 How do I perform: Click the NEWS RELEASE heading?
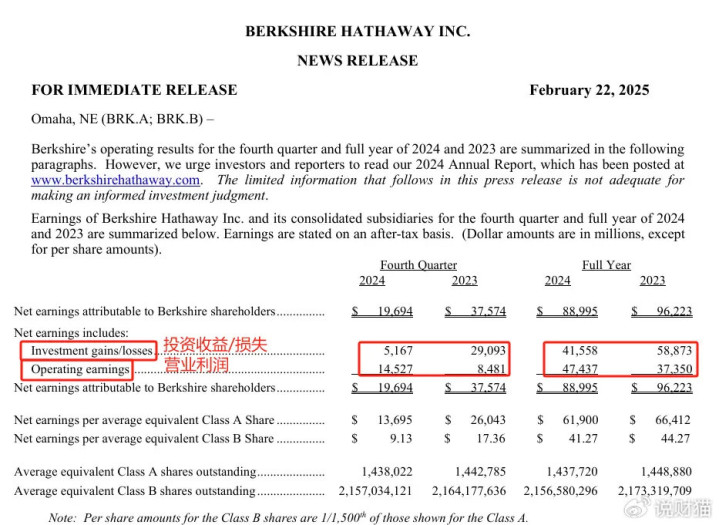click(x=358, y=61)
